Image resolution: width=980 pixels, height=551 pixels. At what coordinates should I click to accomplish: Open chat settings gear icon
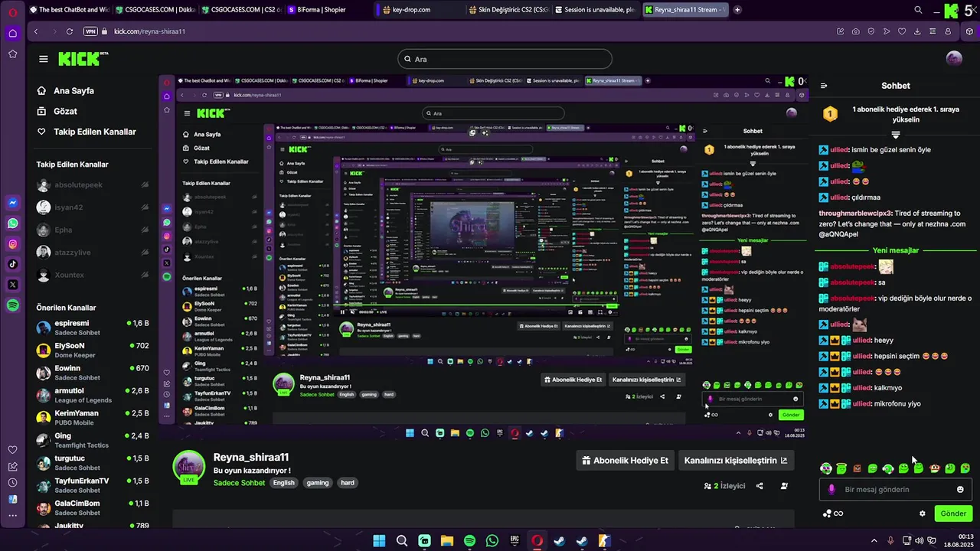pyautogui.click(x=923, y=514)
